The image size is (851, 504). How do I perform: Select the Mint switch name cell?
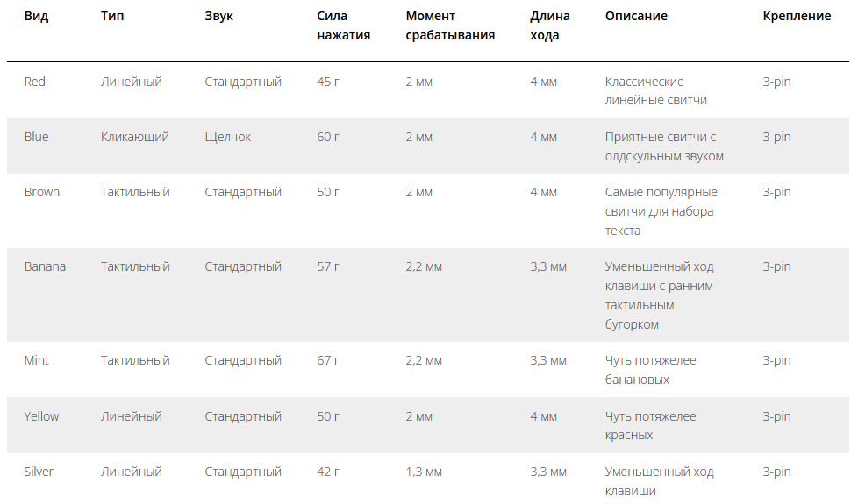coord(36,361)
